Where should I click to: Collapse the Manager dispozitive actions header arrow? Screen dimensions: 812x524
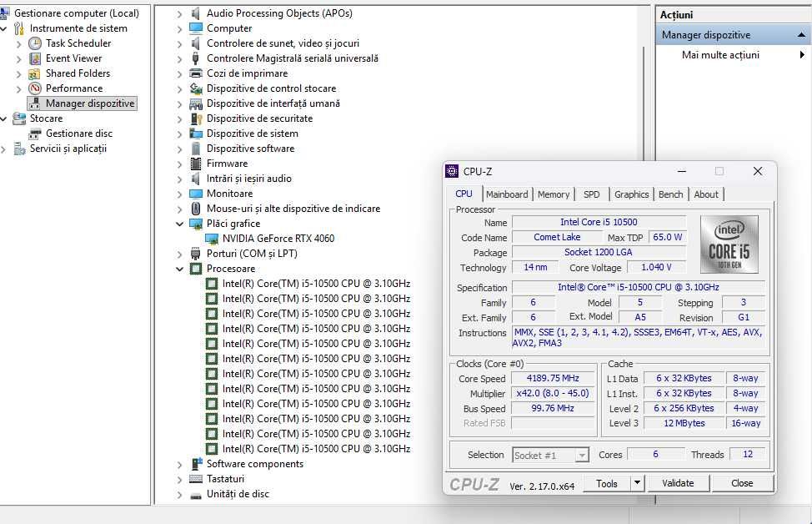(801, 35)
